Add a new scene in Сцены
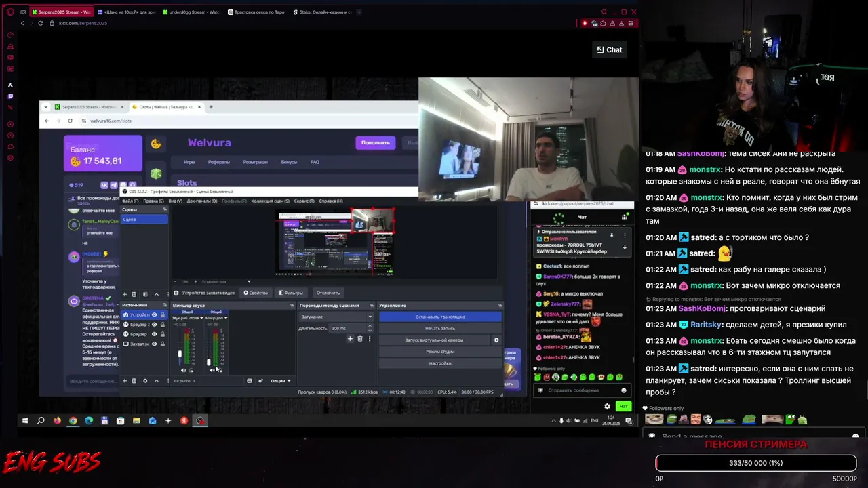Screen dimensions: 868x488 pyautogui.click(x=125, y=294)
